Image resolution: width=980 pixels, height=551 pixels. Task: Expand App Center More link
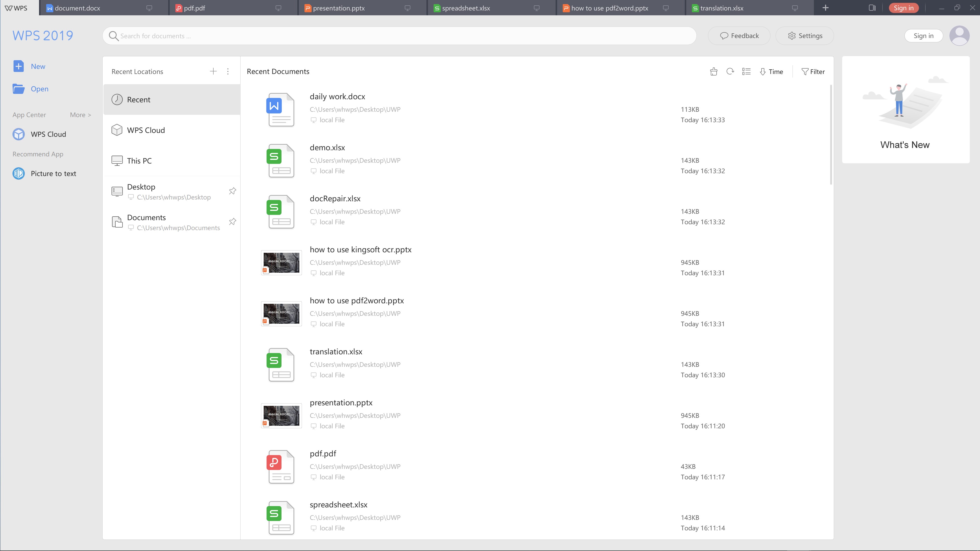80,115
